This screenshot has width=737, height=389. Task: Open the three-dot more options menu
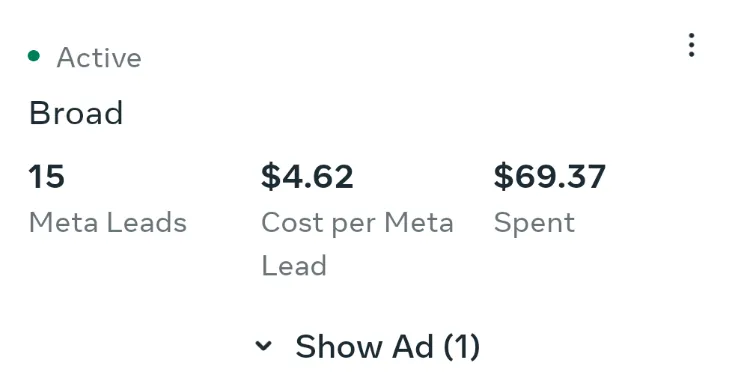pyautogui.click(x=691, y=45)
